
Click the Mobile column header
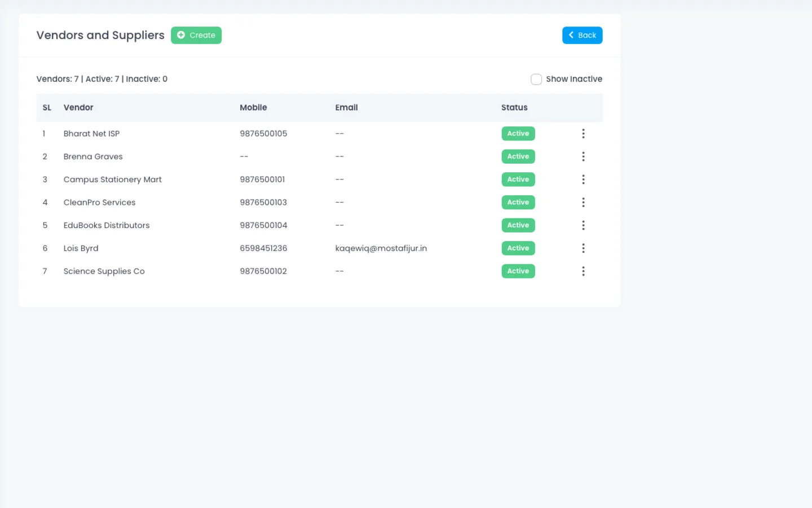[253, 107]
